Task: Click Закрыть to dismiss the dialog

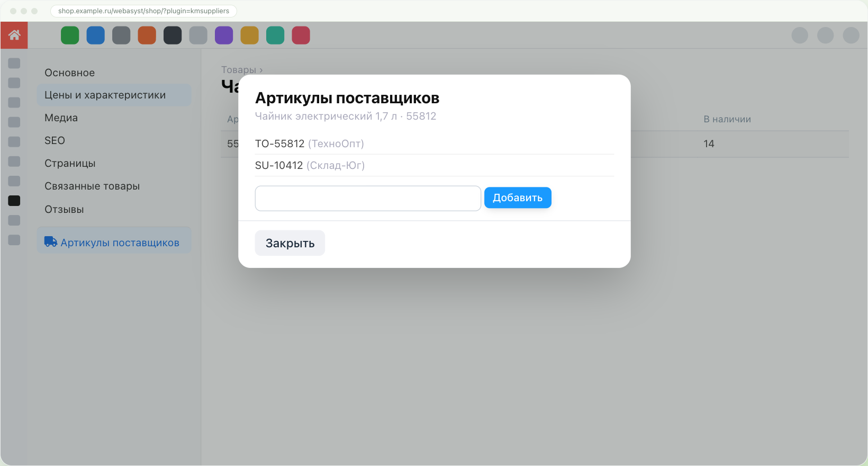Action: tap(290, 243)
